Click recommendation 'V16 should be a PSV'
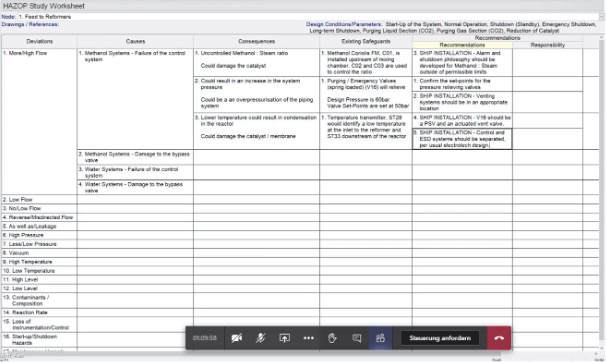Screen dimensions: 606x362 (x=462, y=121)
